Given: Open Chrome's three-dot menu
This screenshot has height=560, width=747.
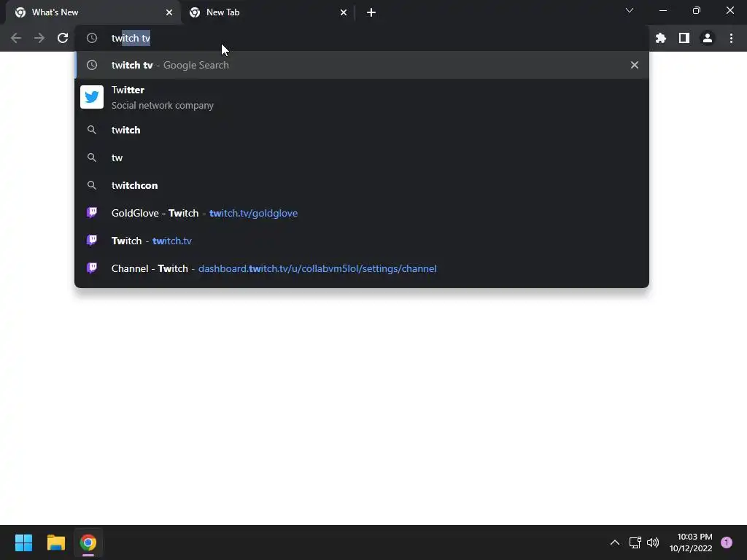Looking at the screenshot, I should point(731,38).
